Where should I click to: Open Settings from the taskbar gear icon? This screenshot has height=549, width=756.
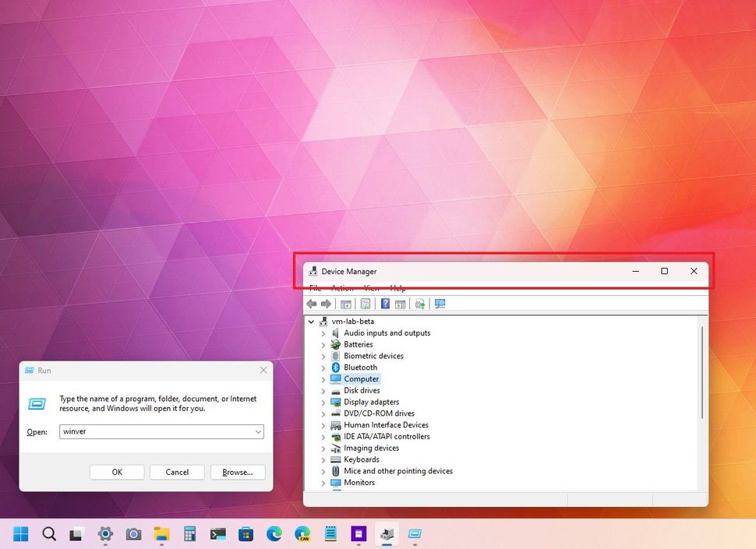105,534
